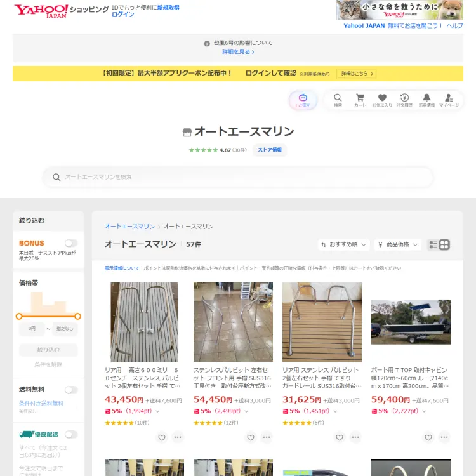Image resolution: width=476 pixels, height=476 pixels.
Task: Toggle the BONUS store filter switch
Action: 71,243
